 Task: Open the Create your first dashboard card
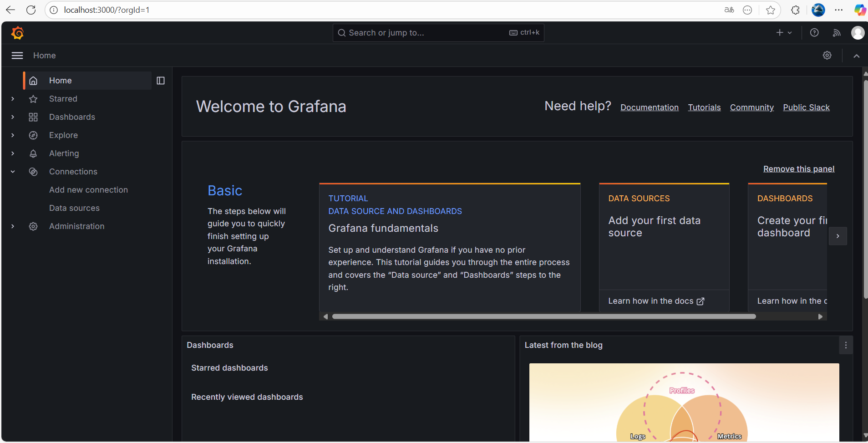point(787,247)
